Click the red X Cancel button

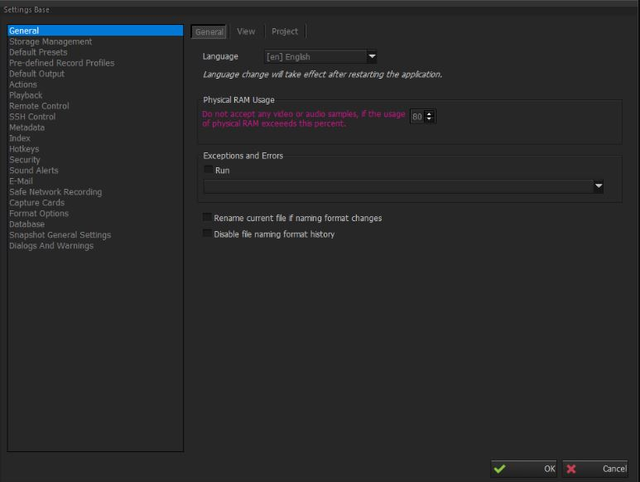595,469
